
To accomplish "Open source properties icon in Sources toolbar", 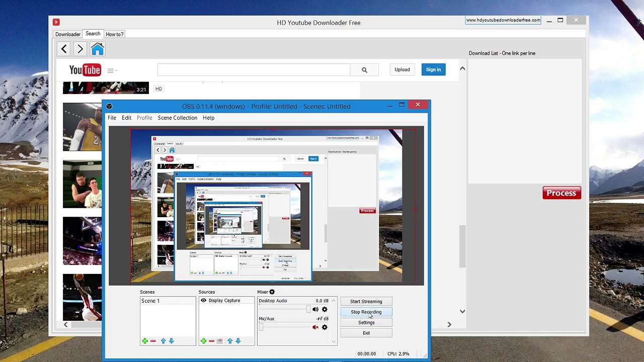I will click(x=219, y=341).
